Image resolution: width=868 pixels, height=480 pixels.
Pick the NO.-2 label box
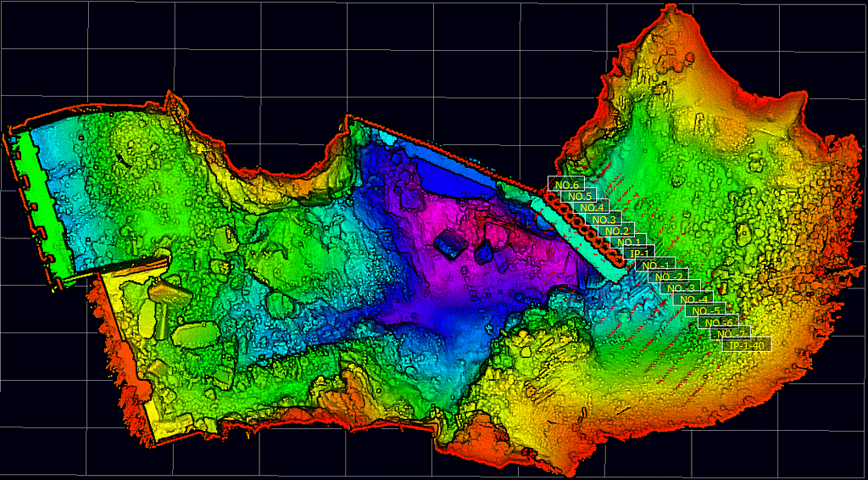[x=669, y=276]
